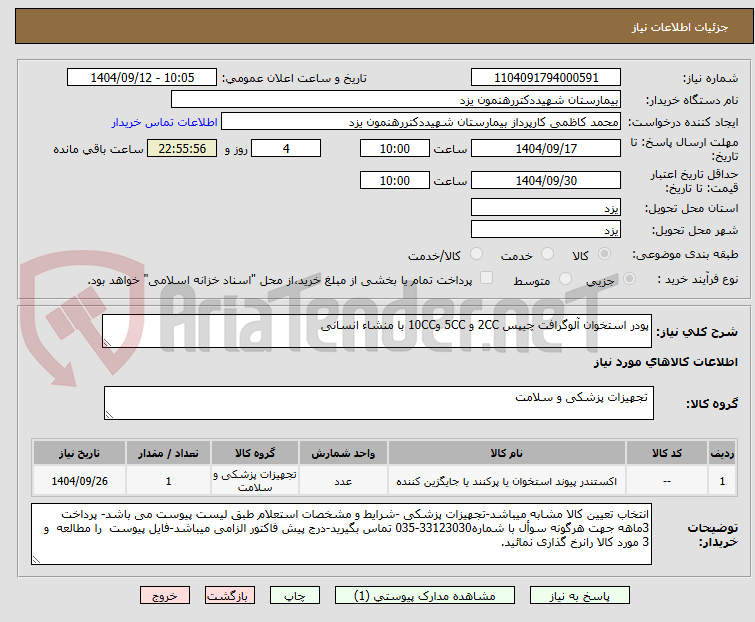
Task: Click the need date cell 1404/09/26
Action: pos(79,480)
